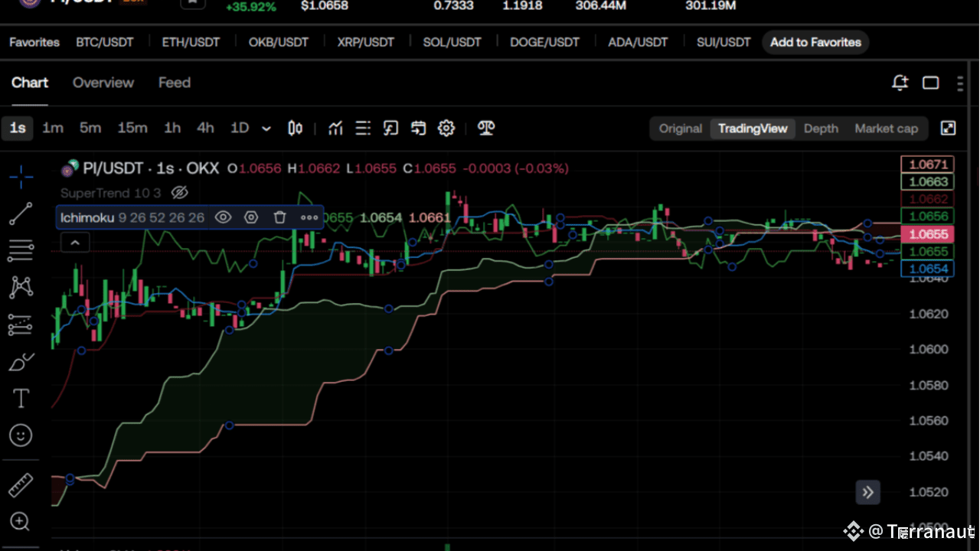Open the emoji sticker tool
Screen dimensions: 980x551
pyautogui.click(x=21, y=435)
